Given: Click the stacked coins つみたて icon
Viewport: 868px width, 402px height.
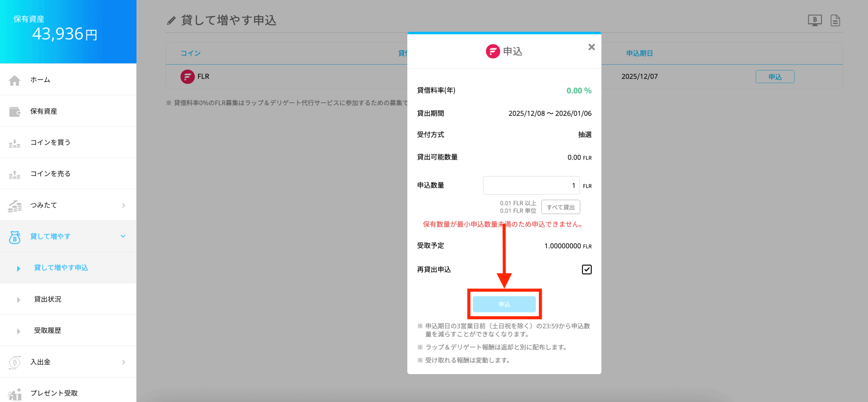Looking at the screenshot, I should click(15, 205).
